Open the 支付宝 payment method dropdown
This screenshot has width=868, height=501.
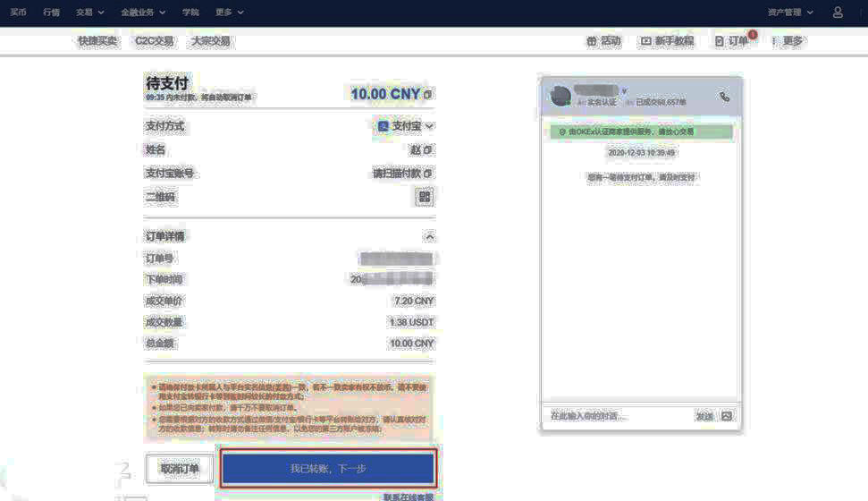[406, 127]
